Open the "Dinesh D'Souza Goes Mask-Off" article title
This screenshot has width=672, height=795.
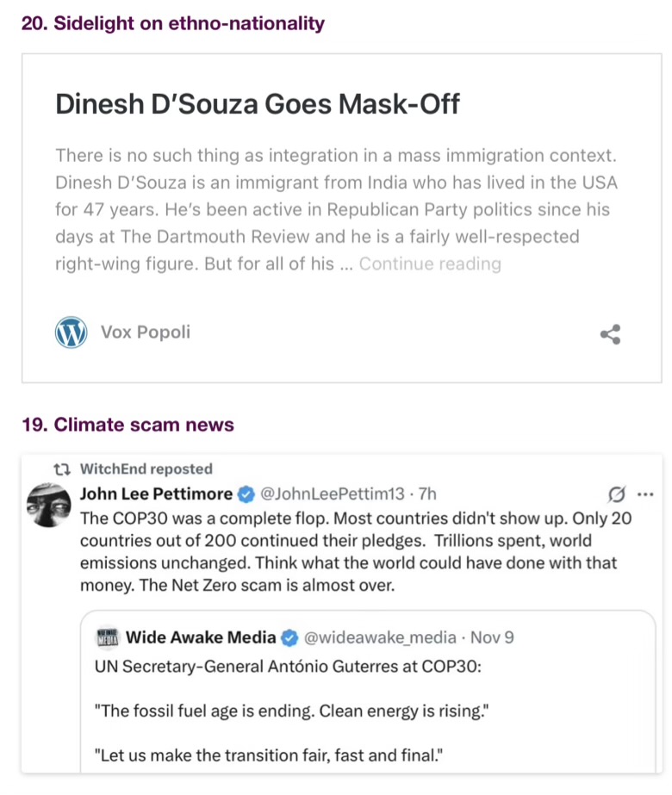(258, 104)
